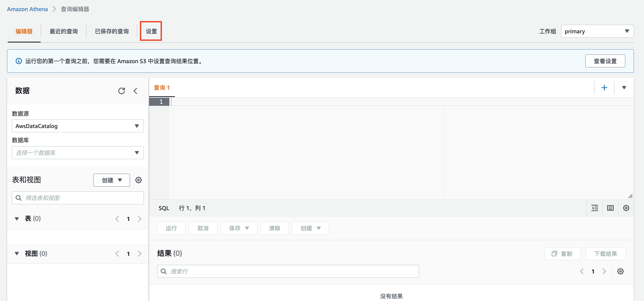
Task: Open the AwsDataCatalog data source dropdown
Action: [78, 126]
